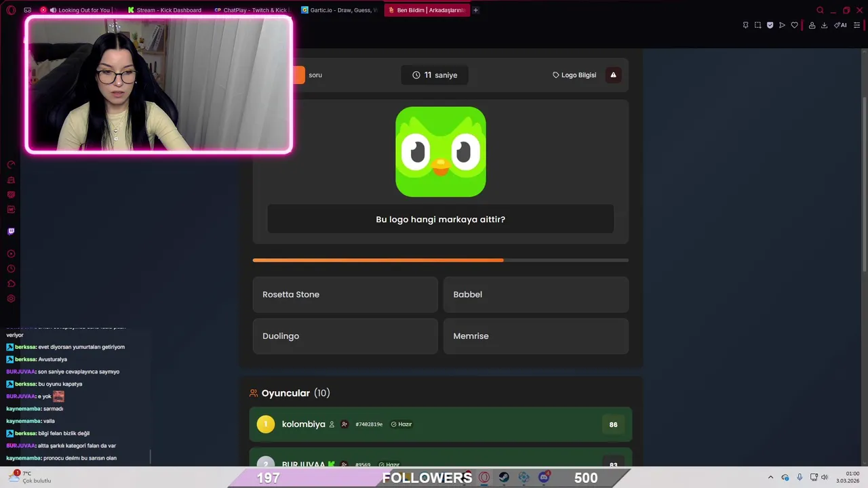
Task: Click kolombiya's score badge 86
Action: (x=613, y=424)
